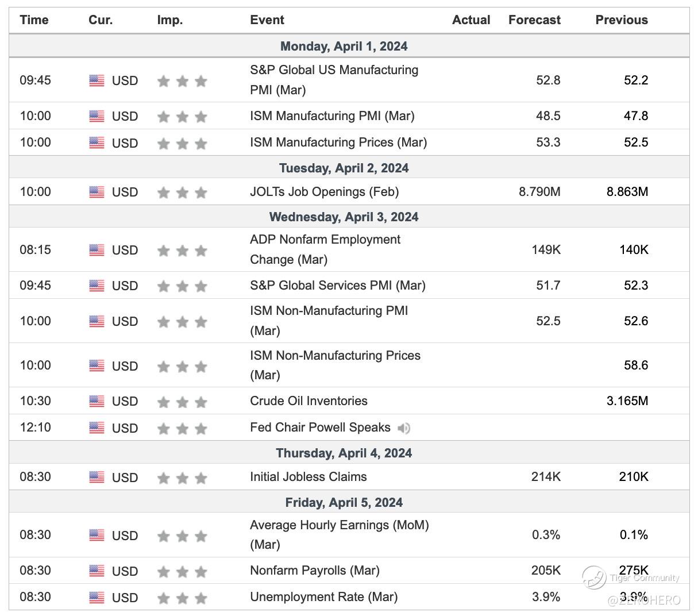The image size is (694, 616).
Task: Click the Time column header
Action: tap(34, 20)
